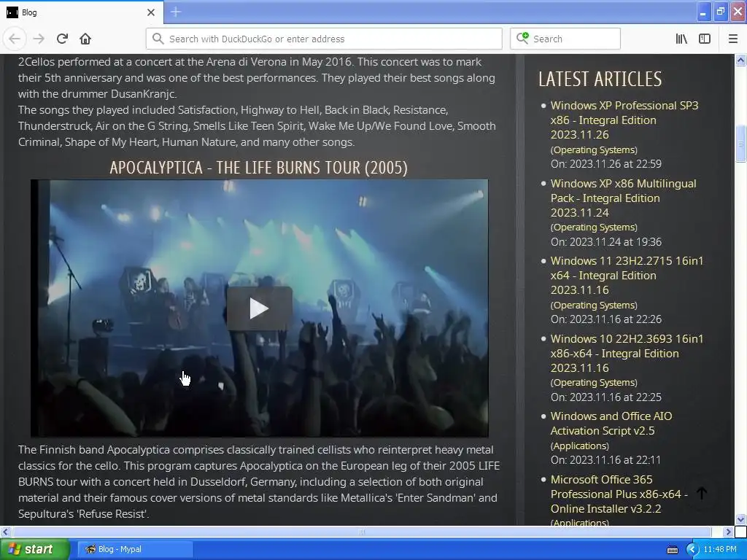Open Operating Systems category under Windows XP SP3
747x560 pixels.
594,150
